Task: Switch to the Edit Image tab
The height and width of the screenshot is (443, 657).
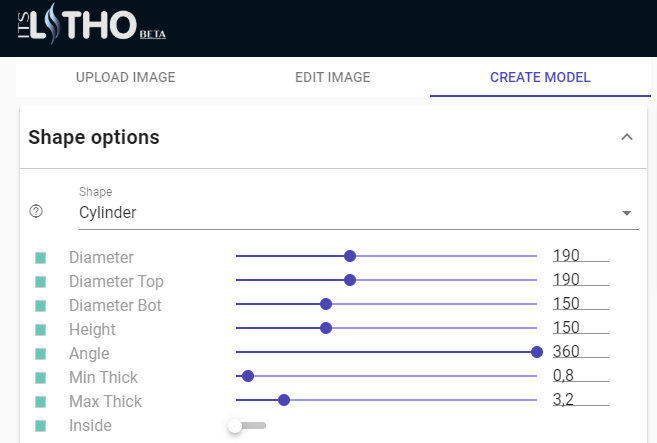Action: pos(333,77)
